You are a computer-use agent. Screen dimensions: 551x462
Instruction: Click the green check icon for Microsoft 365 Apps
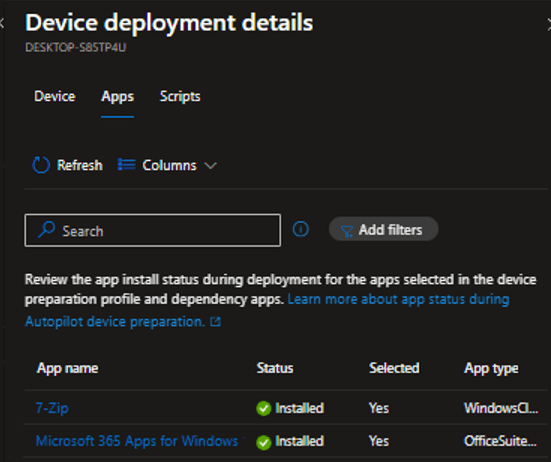(264, 442)
